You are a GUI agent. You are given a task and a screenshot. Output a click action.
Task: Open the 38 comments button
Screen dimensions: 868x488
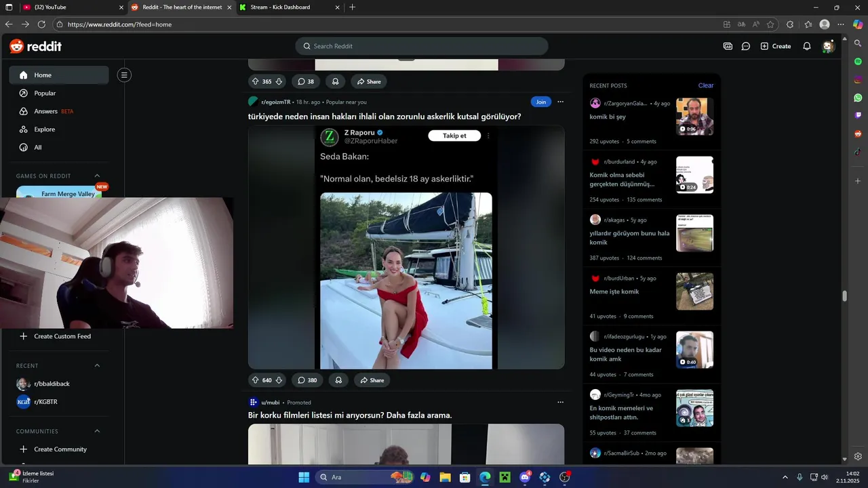306,81
